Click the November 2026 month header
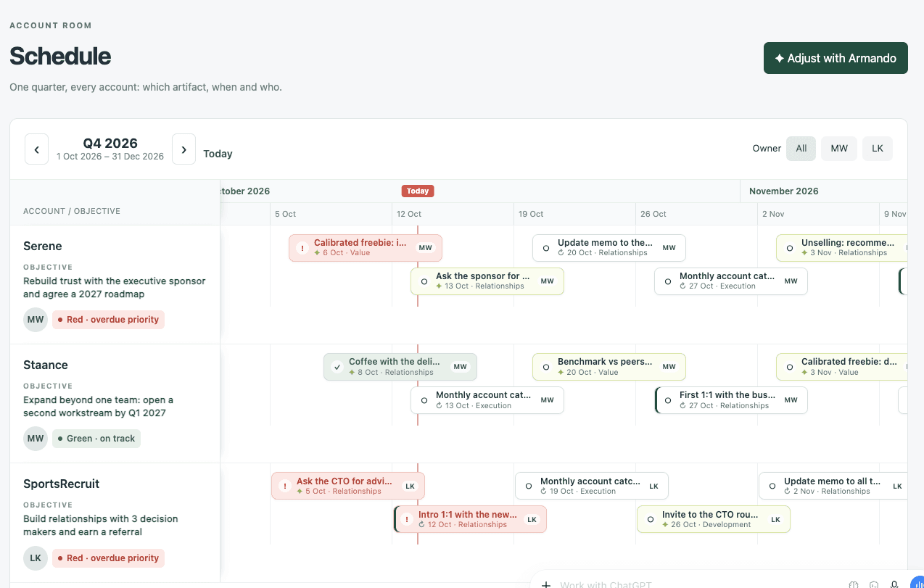Screen dimensions: 924x588 784,191
